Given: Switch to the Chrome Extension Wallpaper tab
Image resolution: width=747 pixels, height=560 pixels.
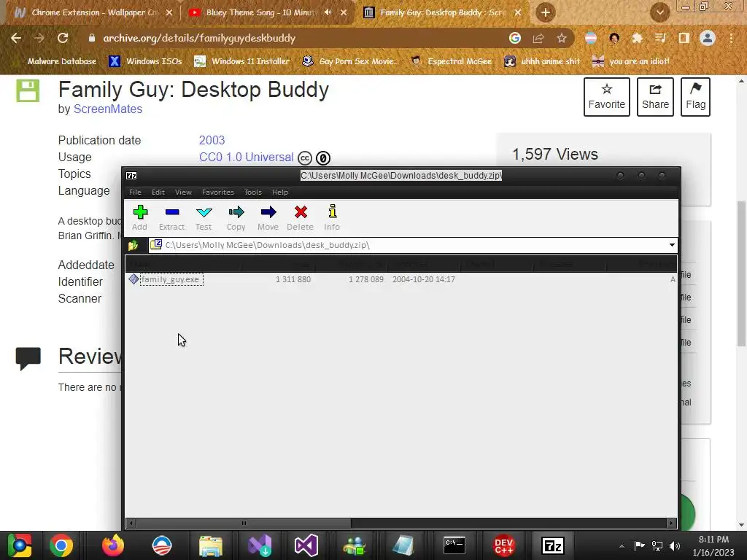Looking at the screenshot, I should tap(93, 12).
